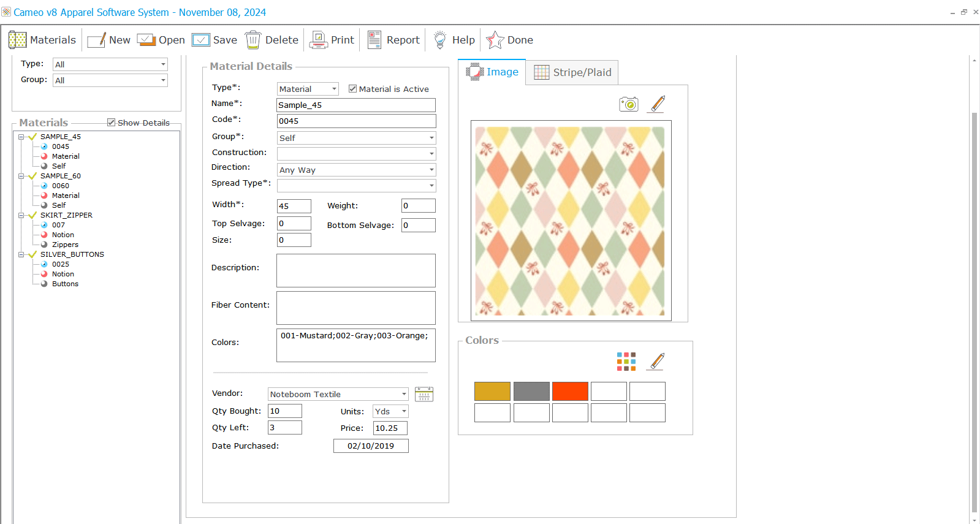
Task: Collapse the SKIRT_ZIPPER tree node
Action: point(21,215)
